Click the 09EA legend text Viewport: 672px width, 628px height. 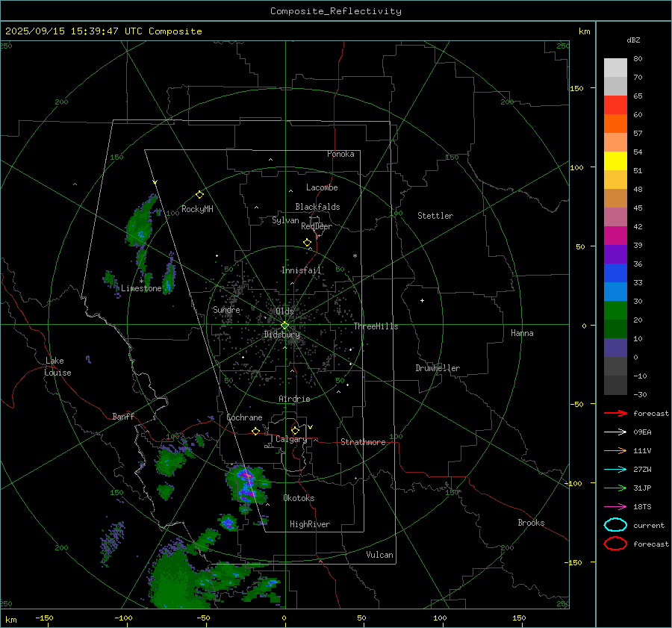click(x=642, y=432)
